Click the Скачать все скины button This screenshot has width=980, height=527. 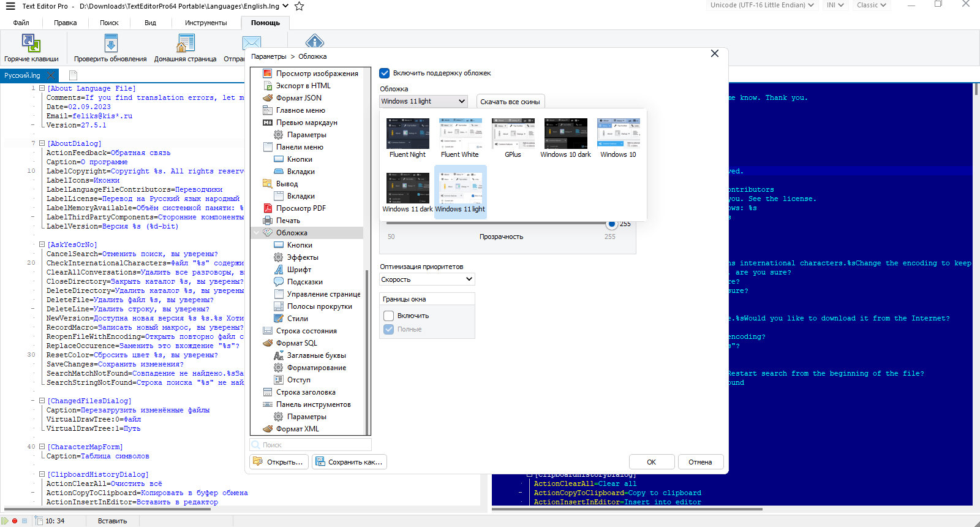[x=510, y=102]
